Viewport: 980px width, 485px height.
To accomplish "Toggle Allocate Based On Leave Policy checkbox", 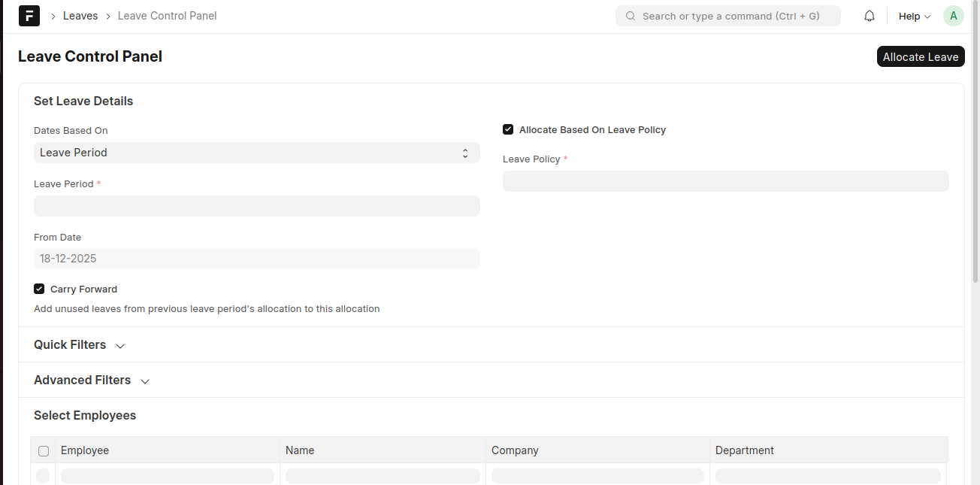I will click(508, 129).
